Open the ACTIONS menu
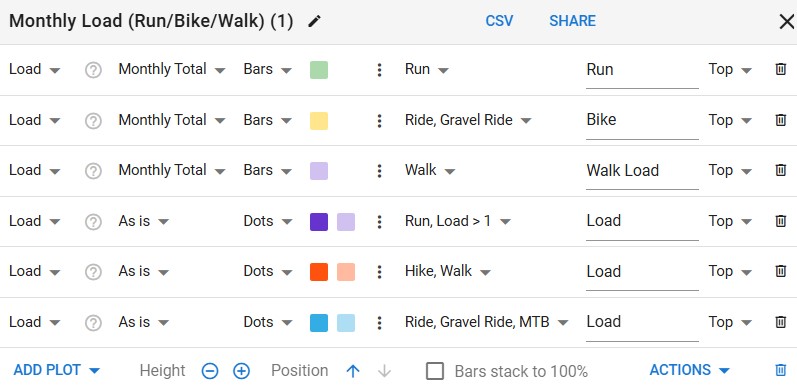 pyautogui.click(x=690, y=370)
